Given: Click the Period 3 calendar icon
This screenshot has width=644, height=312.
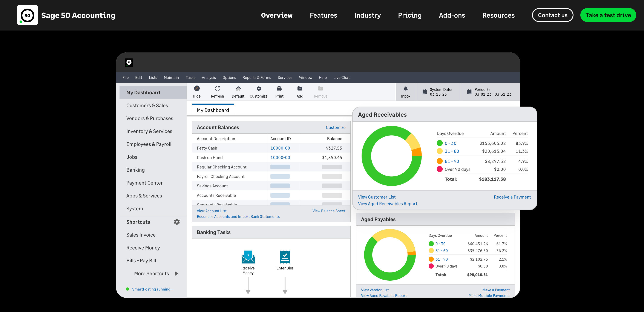Looking at the screenshot, I should point(469,92).
